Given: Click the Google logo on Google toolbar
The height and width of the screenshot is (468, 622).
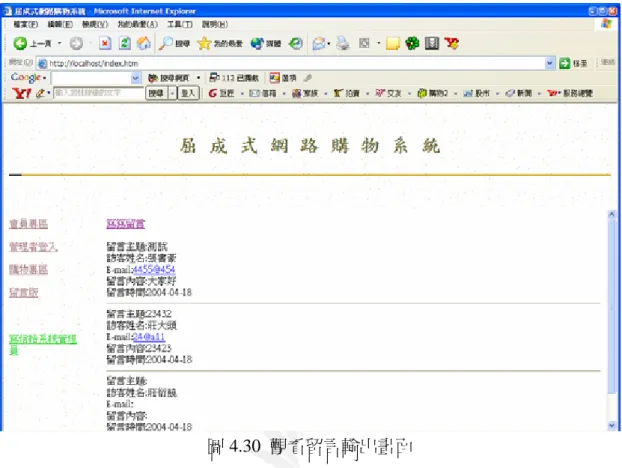Looking at the screenshot, I should [25, 77].
